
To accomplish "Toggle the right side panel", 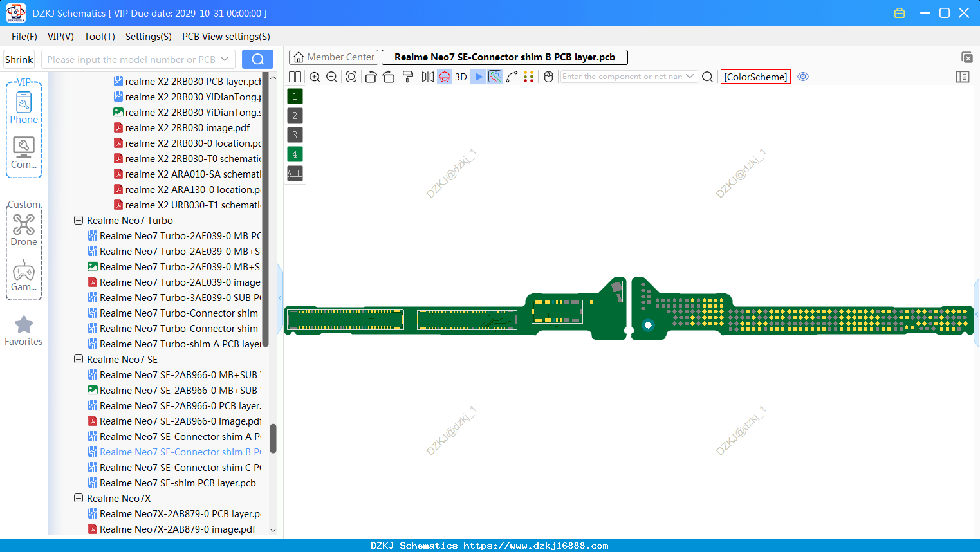I will point(963,77).
